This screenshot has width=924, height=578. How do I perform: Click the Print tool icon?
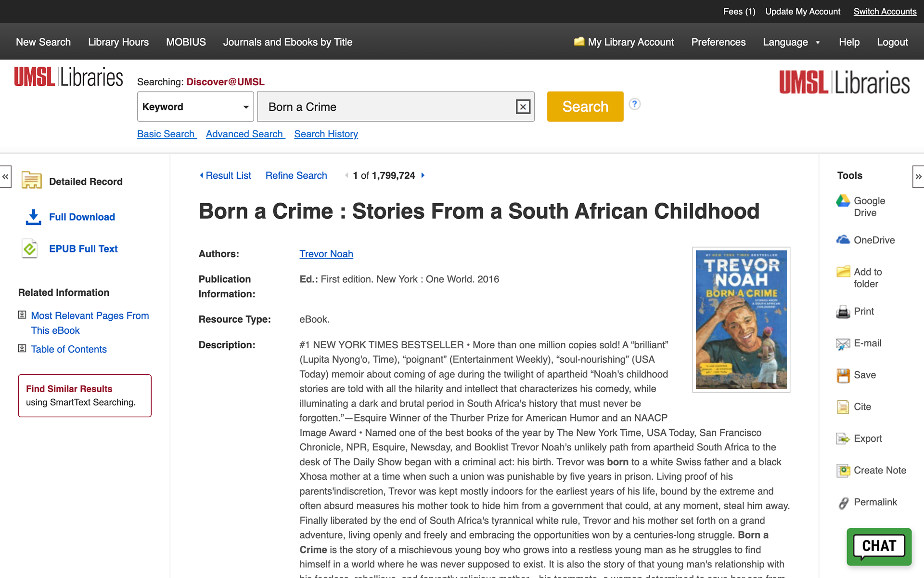[x=843, y=312]
